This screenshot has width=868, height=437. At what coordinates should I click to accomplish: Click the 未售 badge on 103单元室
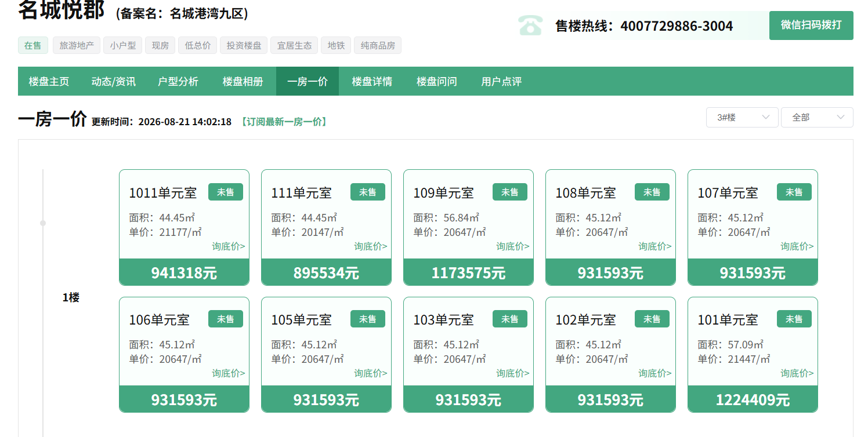510,319
